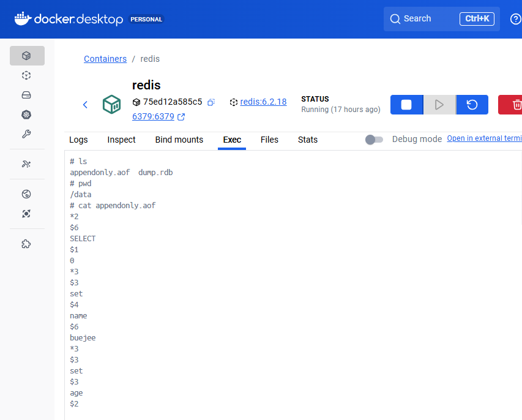
Task: Click the '# pwd' command line
Action: point(81,184)
